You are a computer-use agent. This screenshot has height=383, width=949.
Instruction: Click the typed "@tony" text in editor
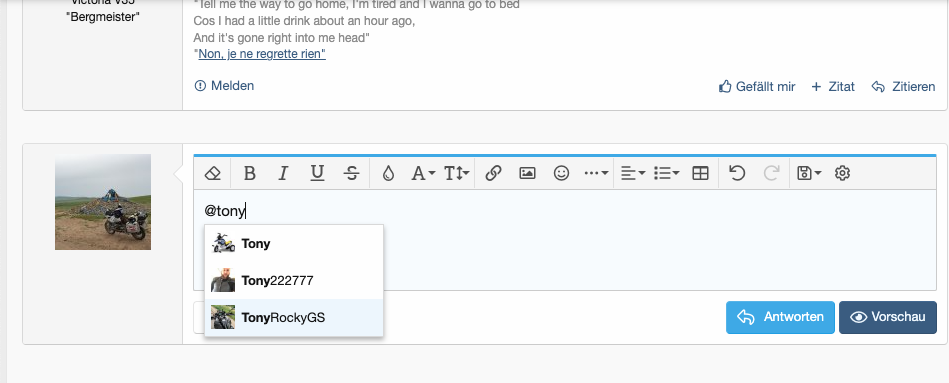pos(225,211)
